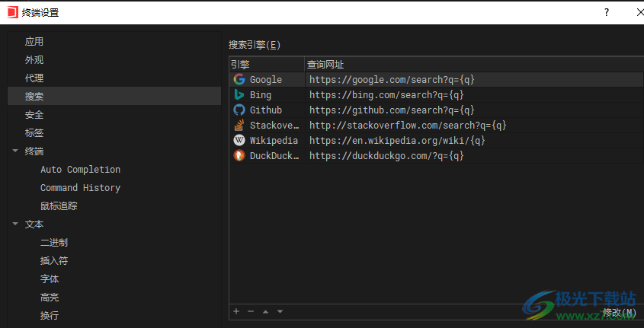644x328 pixels.
Task: Open 插入符 settings
Action: 54,260
